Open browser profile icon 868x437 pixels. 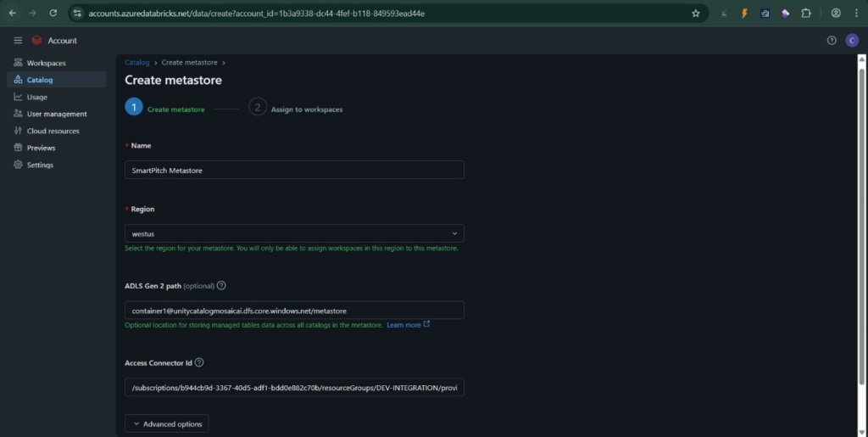(836, 14)
